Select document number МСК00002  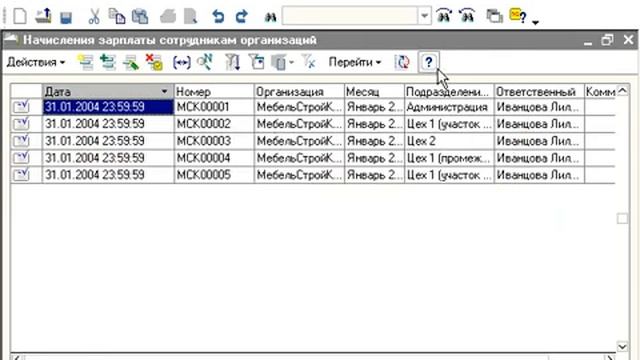(214, 124)
